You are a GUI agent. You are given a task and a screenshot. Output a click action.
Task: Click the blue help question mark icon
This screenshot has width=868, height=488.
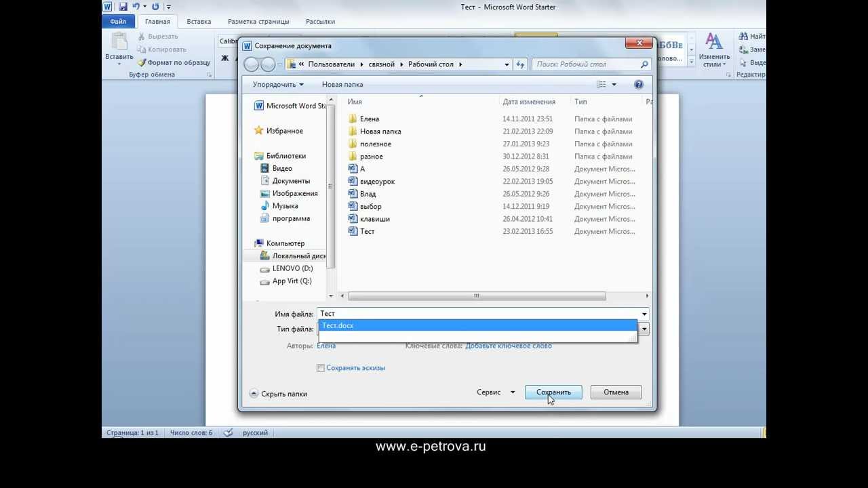point(639,85)
